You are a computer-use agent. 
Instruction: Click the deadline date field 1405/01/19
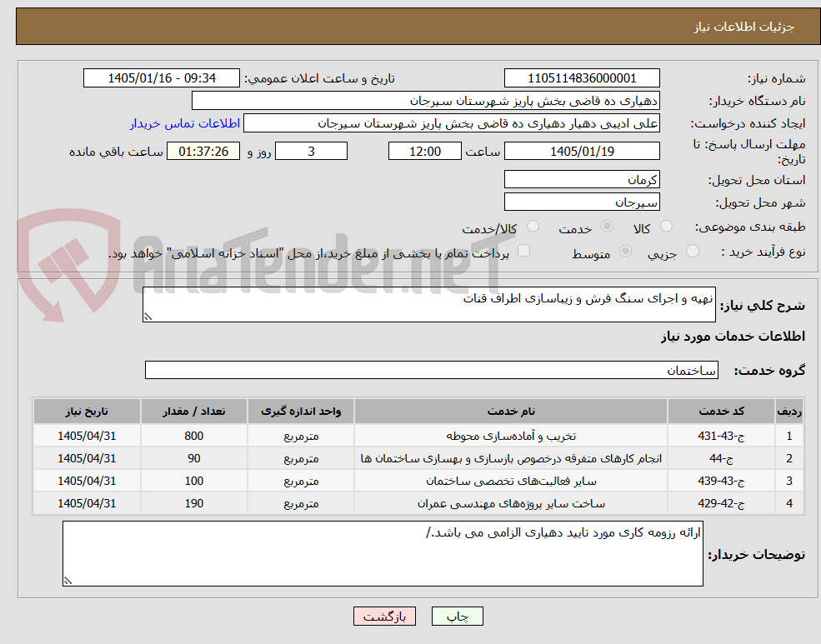tap(582, 151)
